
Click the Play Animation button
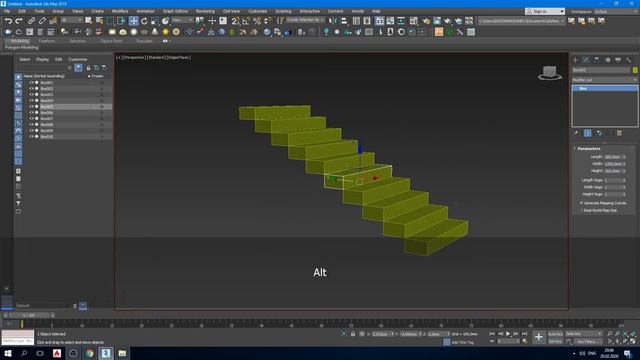pos(508,334)
